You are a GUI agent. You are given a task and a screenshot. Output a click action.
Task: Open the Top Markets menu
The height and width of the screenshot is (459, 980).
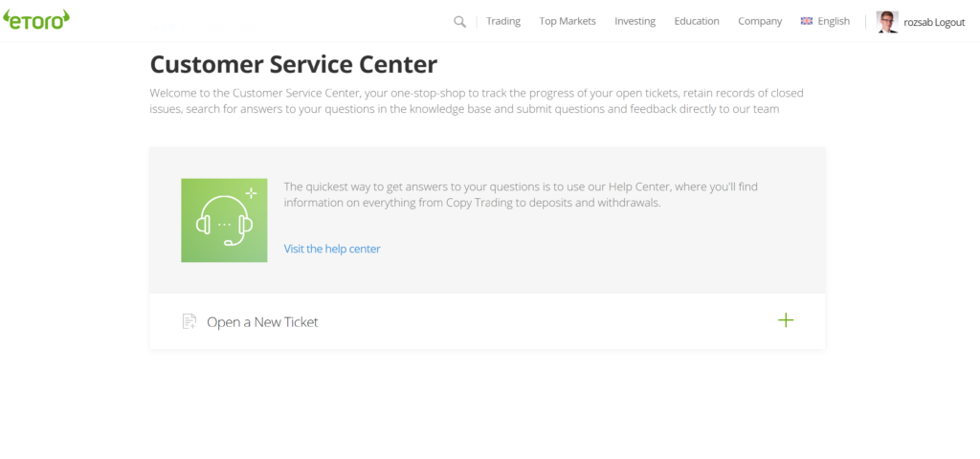click(x=568, y=21)
